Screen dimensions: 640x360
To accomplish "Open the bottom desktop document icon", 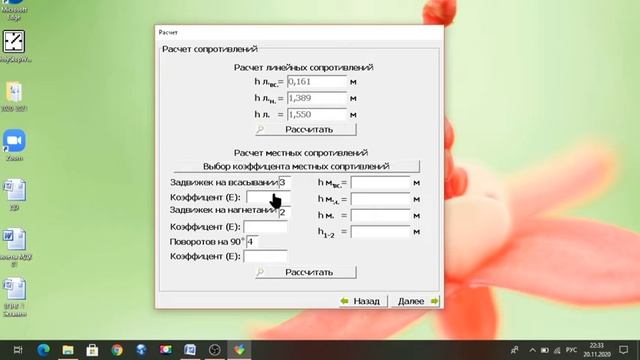I will [x=15, y=297].
